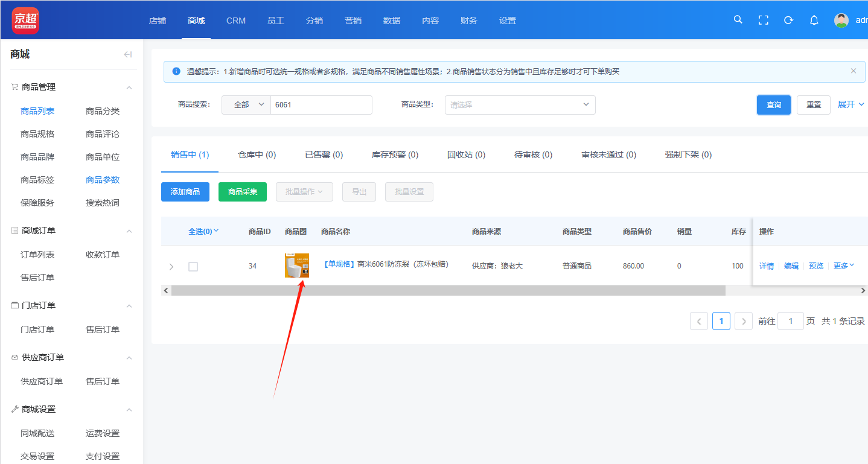
Task: Switch to 回收站 (0) tab
Action: pyautogui.click(x=466, y=154)
